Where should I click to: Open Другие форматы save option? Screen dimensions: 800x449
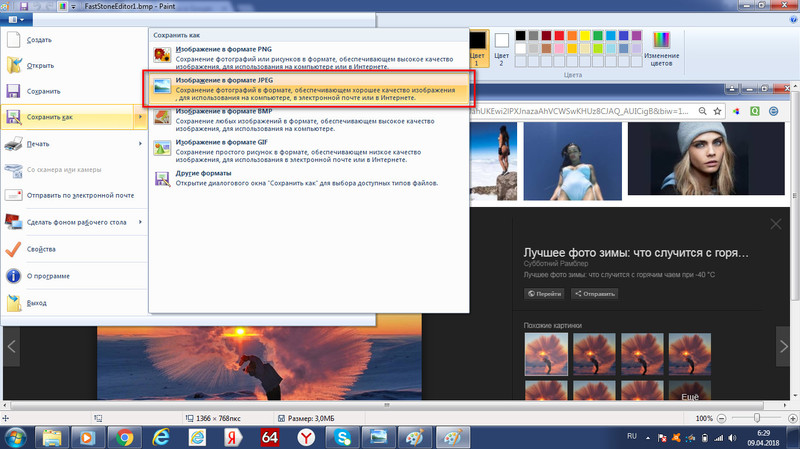(x=309, y=178)
